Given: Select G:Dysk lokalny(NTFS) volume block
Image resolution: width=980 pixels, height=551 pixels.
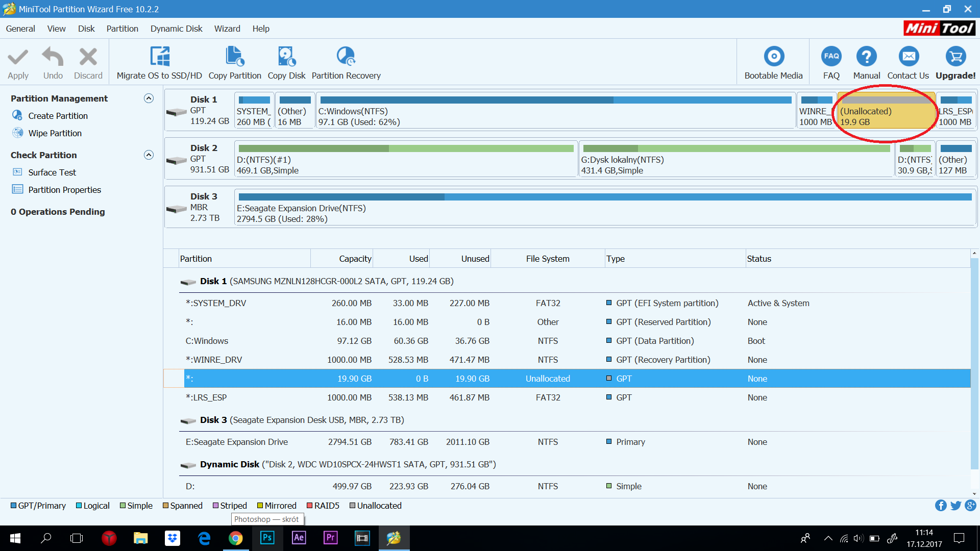Looking at the screenshot, I should [736, 159].
